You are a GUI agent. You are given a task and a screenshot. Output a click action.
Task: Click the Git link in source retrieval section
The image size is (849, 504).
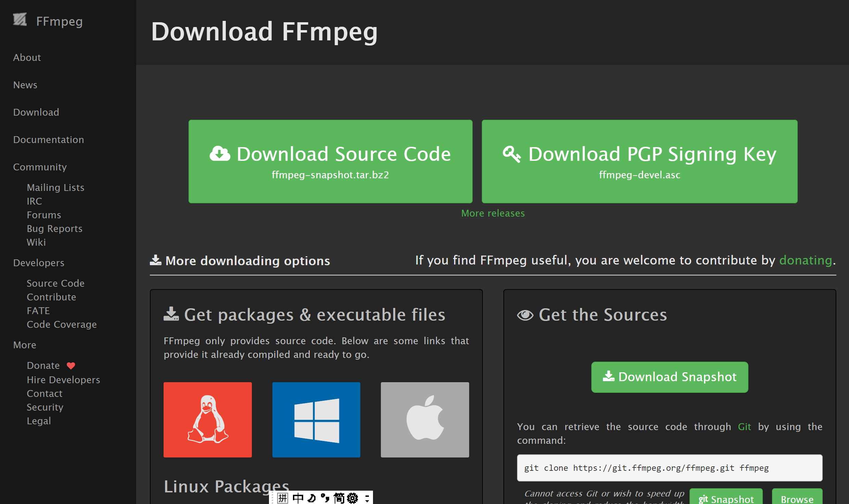point(744,427)
